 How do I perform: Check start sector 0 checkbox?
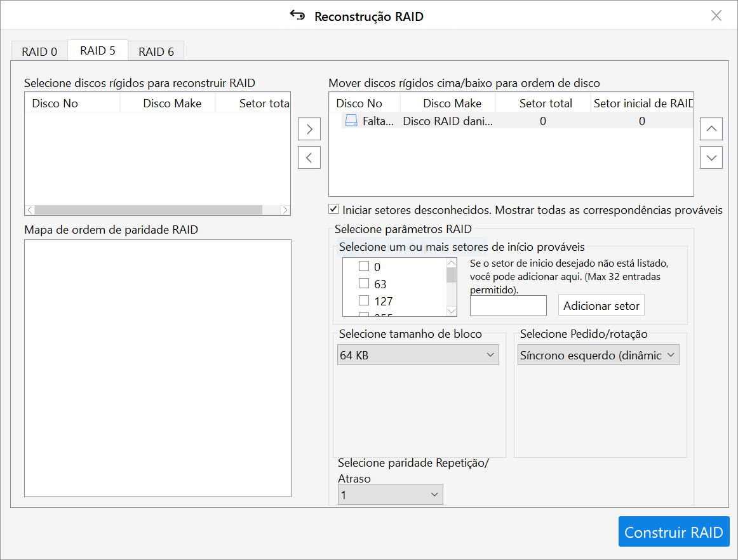point(364,267)
